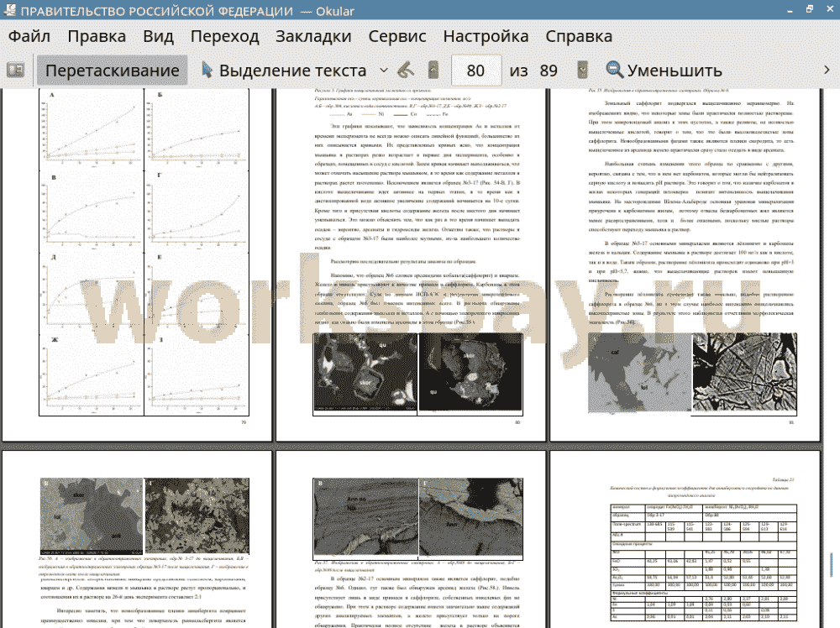Activate the Выделение текста selection tool
Viewport: 840px width, 628px height.
click(x=284, y=71)
